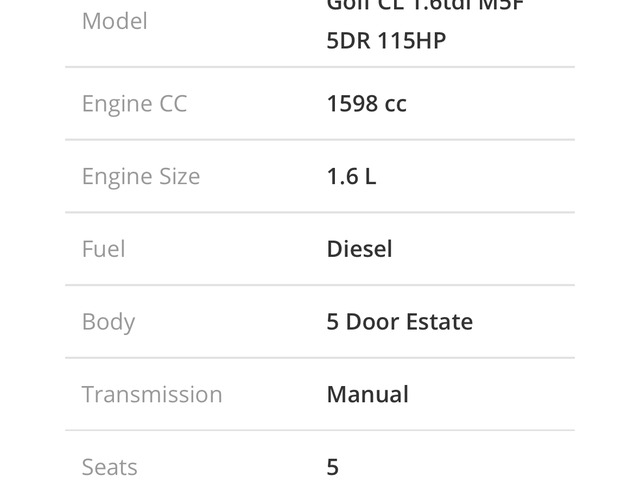Select the Engine CC label

[134, 104]
